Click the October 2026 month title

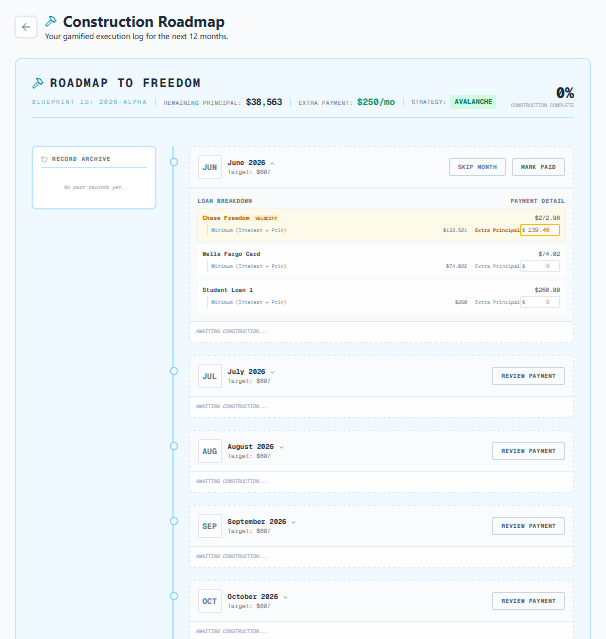click(x=253, y=597)
